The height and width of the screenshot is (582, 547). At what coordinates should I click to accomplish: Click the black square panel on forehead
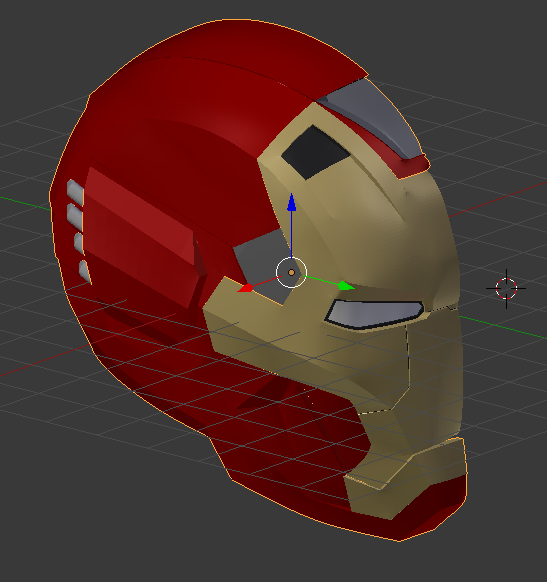315,153
